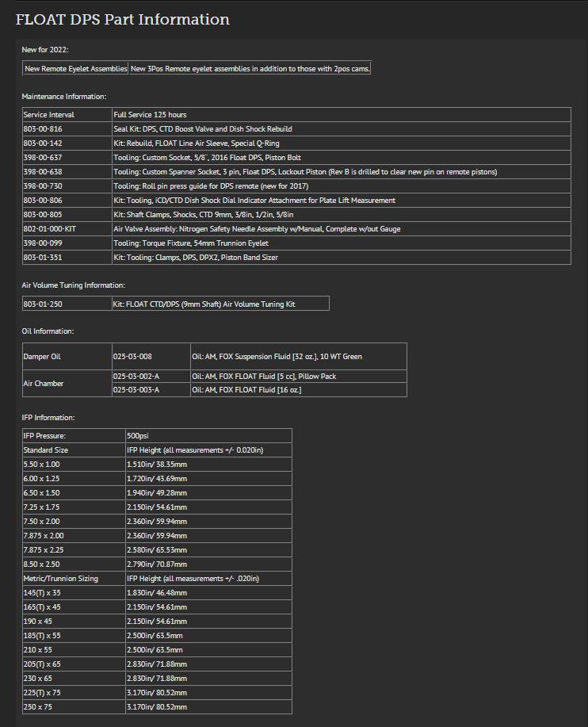Image resolution: width=588 pixels, height=727 pixels.
Task: Select part number 398-00-099
Action: coord(43,243)
